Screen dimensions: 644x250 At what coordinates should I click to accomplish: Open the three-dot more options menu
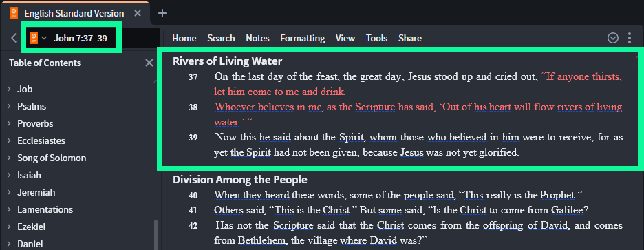pos(630,39)
